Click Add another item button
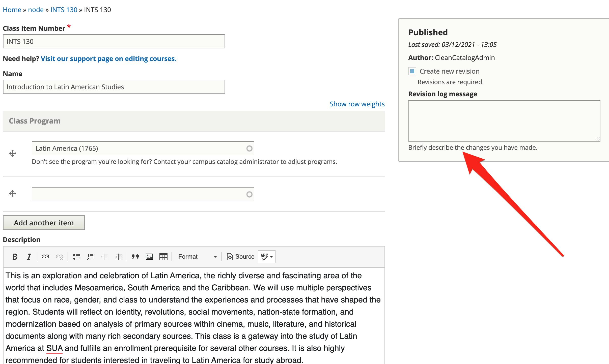Screen dimensions: 609x364 (x=44, y=223)
